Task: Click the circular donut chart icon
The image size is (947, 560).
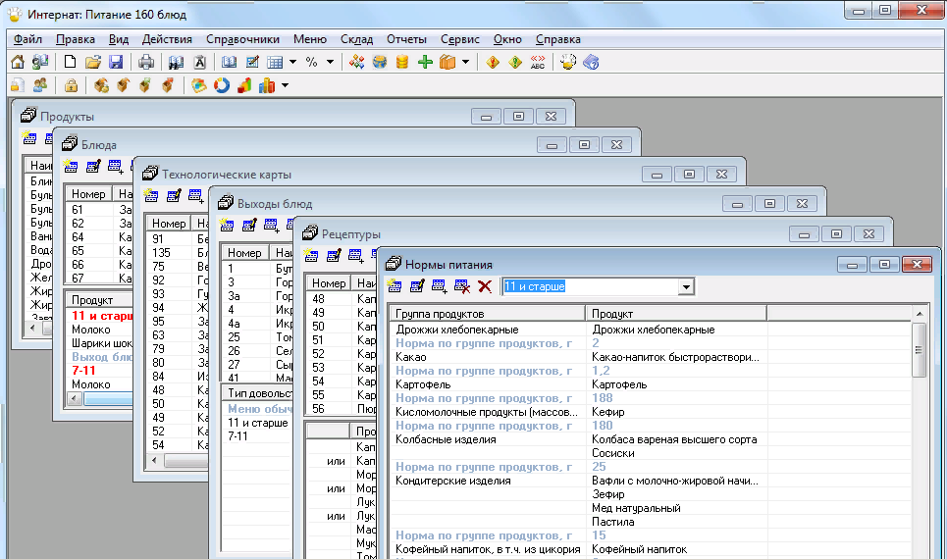Action: [222, 85]
